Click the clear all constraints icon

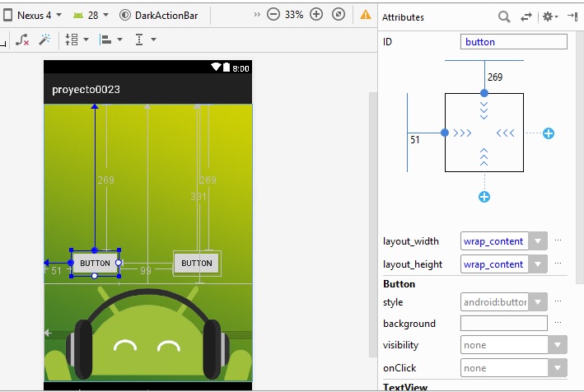pos(23,40)
